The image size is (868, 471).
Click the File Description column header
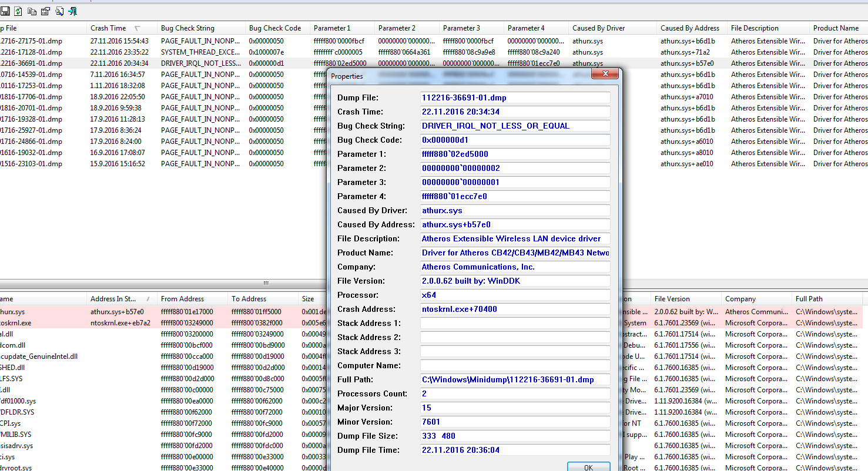[x=769, y=28]
